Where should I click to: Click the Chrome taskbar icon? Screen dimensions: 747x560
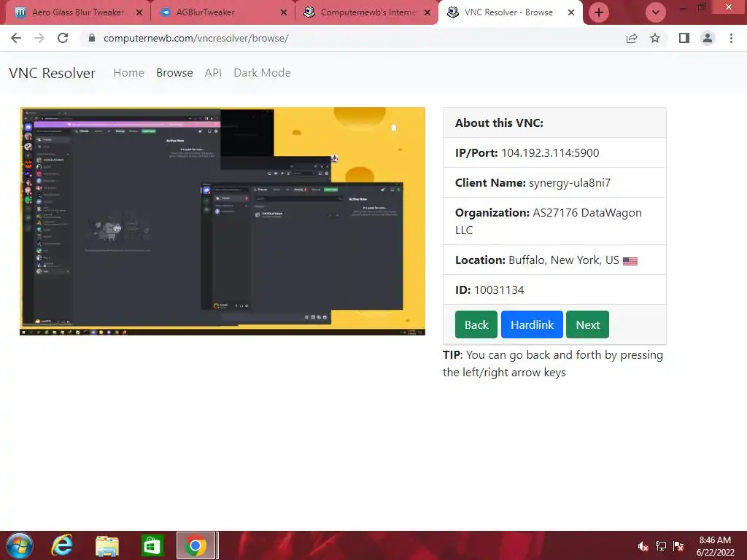pyautogui.click(x=196, y=545)
